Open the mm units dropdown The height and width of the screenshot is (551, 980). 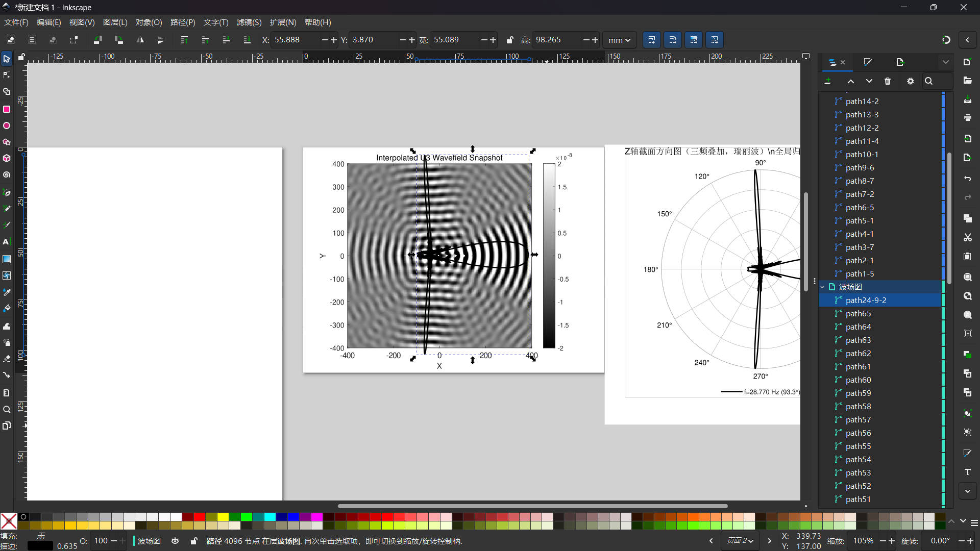619,40
